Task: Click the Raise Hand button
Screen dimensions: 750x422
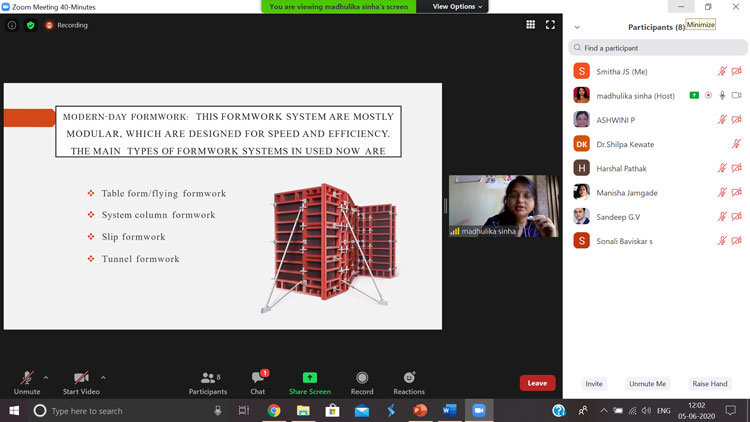Action: pos(710,384)
